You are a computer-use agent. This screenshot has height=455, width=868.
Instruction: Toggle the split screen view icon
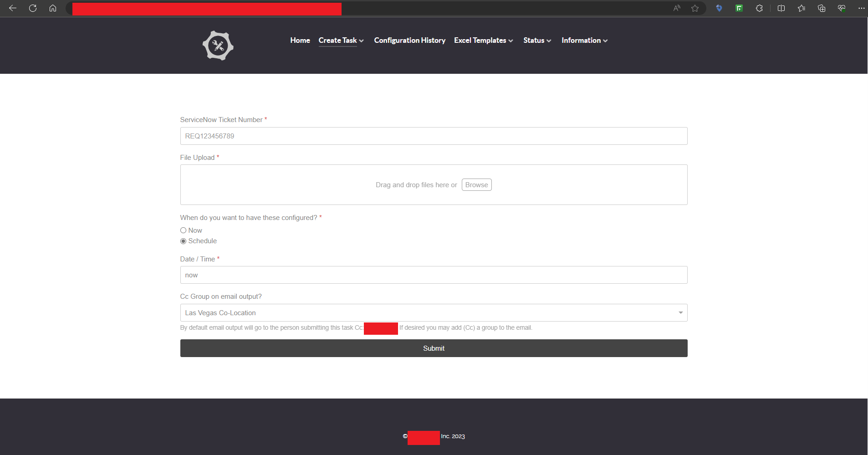pyautogui.click(x=781, y=8)
